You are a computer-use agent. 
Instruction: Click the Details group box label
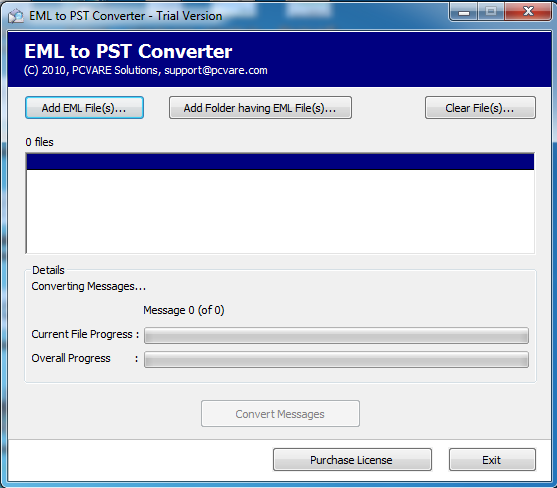pyautogui.click(x=48, y=270)
